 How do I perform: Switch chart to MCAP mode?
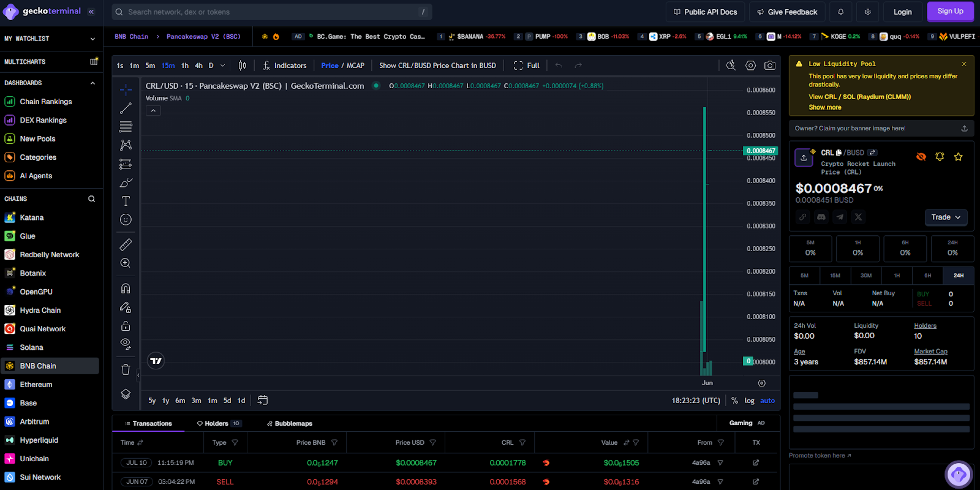(x=355, y=66)
